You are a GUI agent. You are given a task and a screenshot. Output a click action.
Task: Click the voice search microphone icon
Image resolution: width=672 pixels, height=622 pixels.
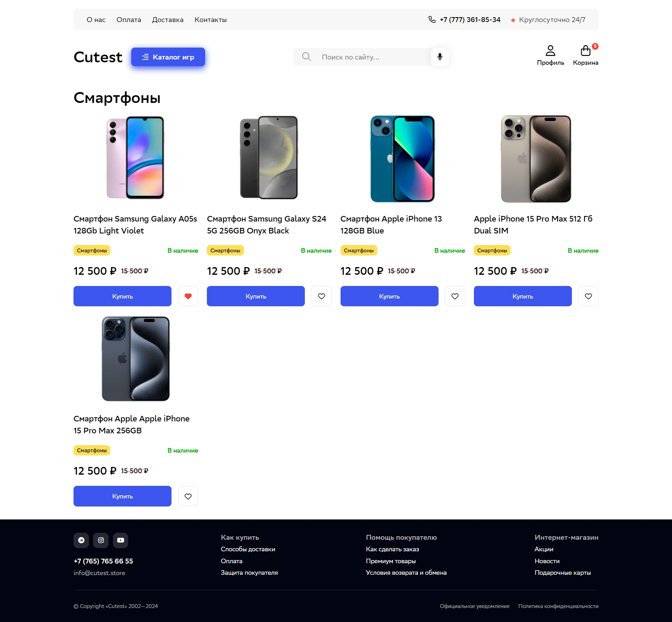point(440,57)
